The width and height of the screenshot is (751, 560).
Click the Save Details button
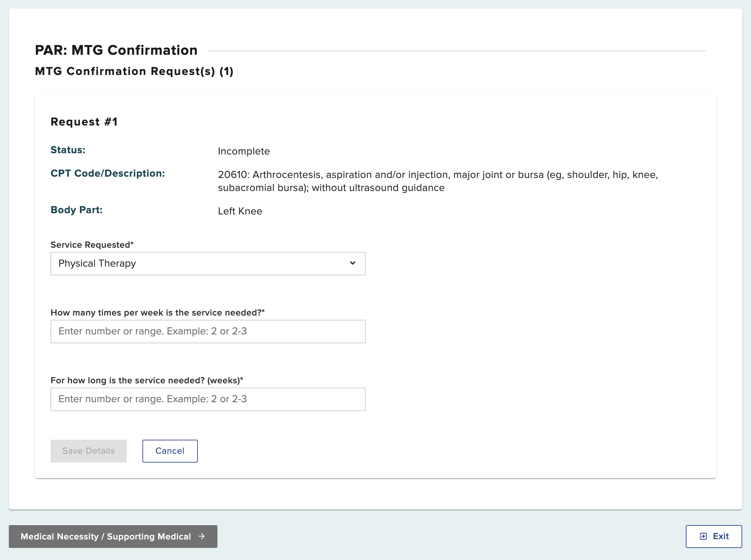[88, 451]
